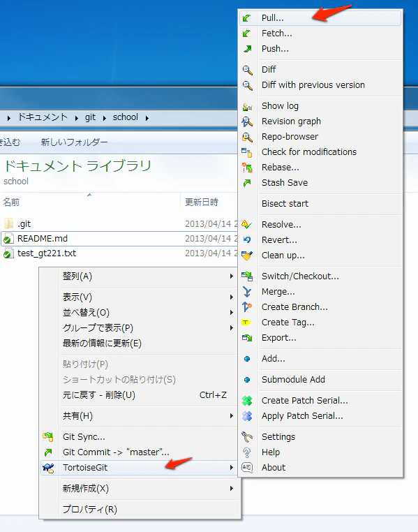Click the git breadcrumb segment
This screenshot has width=418, height=532.
[x=90, y=117]
